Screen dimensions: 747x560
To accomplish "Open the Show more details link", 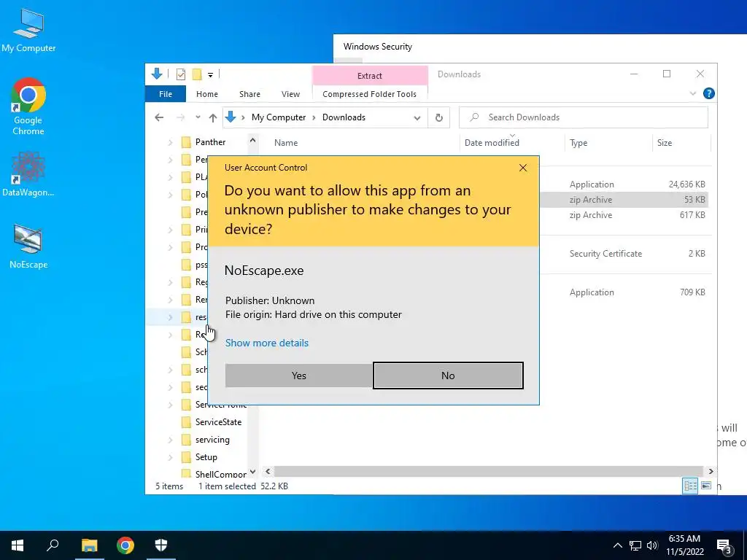I will (267, 343).
